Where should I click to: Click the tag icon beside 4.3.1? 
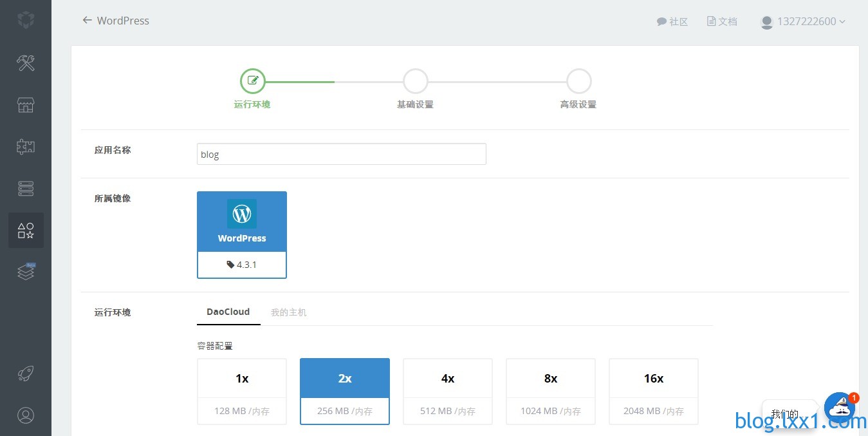(x=230, y=265)
